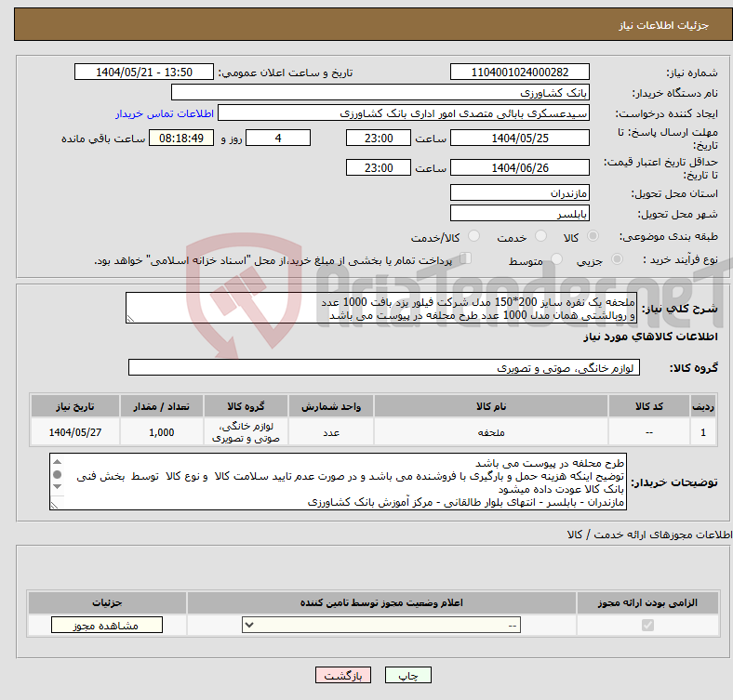
Task: Click the کد کالا column header
Action: (649, 406)
